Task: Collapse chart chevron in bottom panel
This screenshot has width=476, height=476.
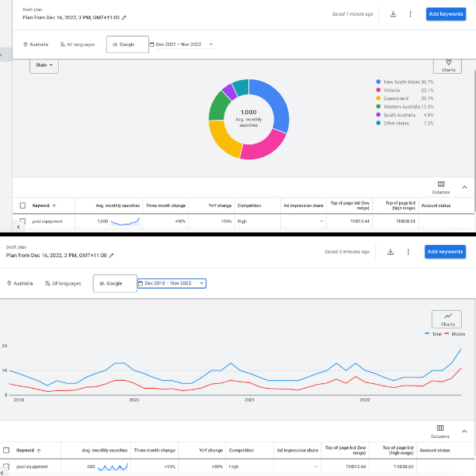Action: [464, 431]
